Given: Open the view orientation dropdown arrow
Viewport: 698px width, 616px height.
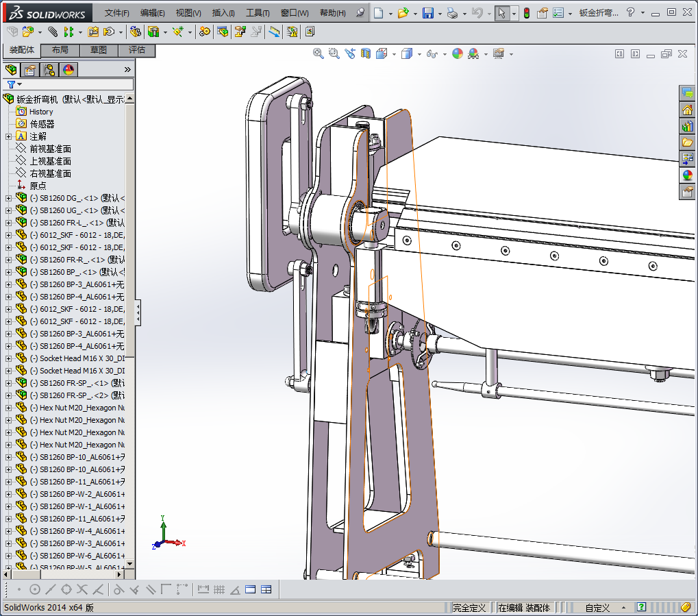Looking at the screenshot, I should pyautogui.click(x=394, y=54).
